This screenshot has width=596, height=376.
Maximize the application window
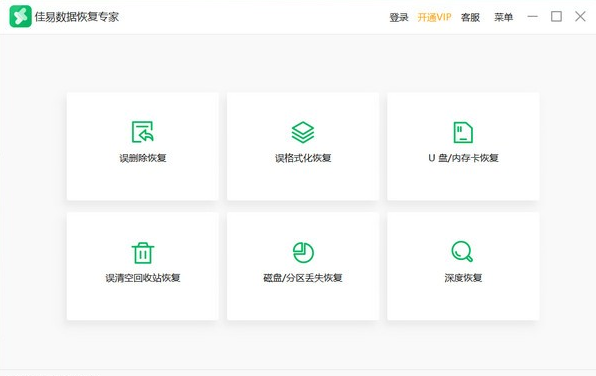(x=556, y=16)
